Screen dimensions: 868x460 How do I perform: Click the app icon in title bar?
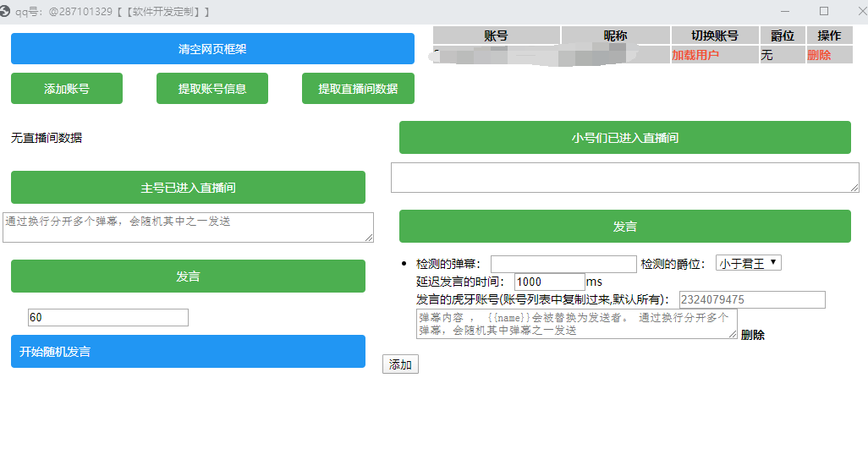[x=8, y=11]
